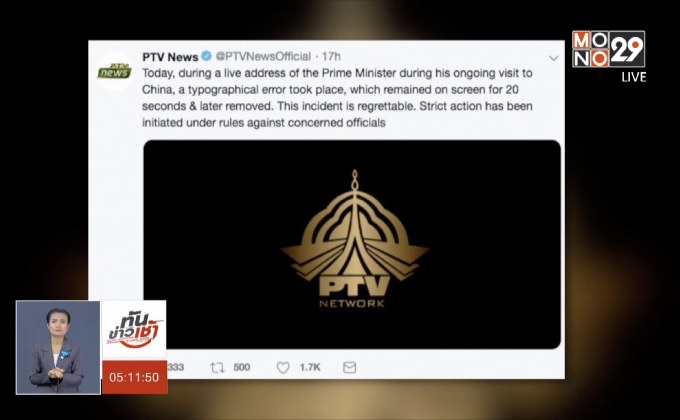
Task: Open the @PTVNewsOfficial handle link
Action: coord(263,56)
